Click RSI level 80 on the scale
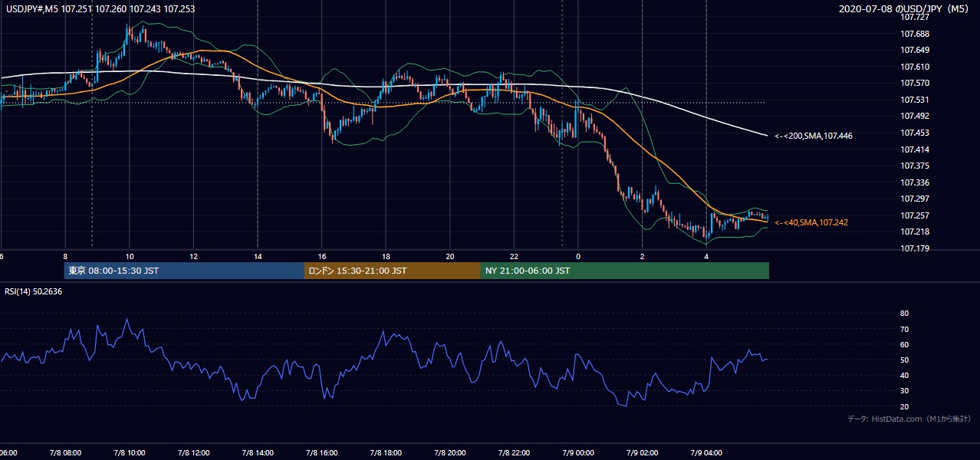 click(904, 314)
